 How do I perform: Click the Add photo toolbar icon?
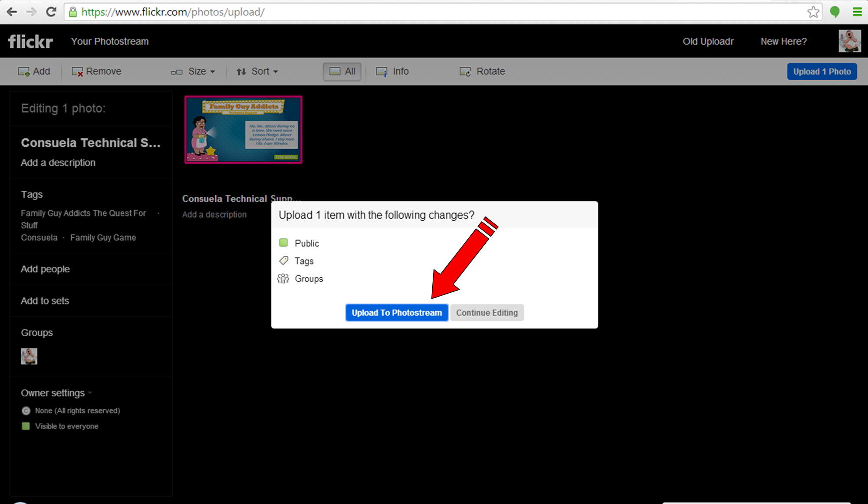[x=23, y=72]
